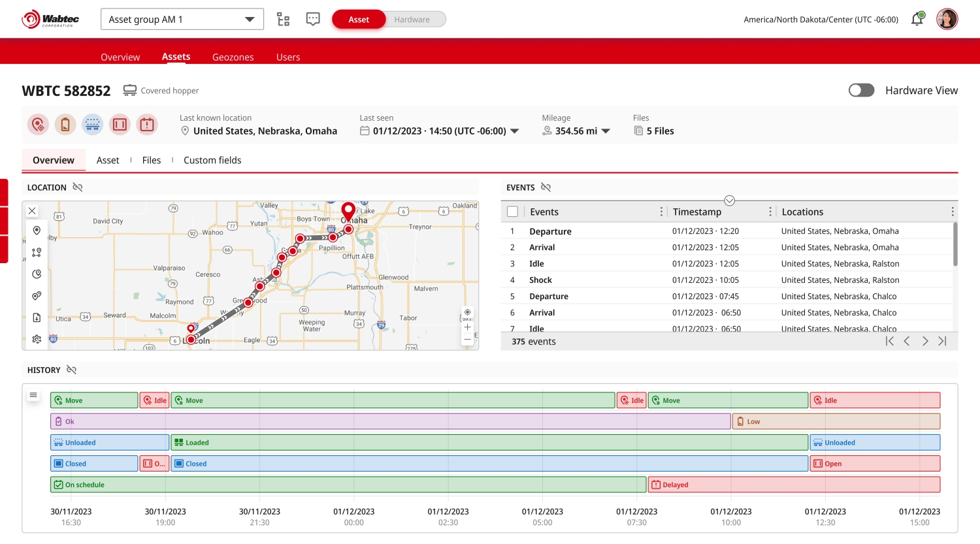
Task: Click the hierarchy view icon in the header
Action: point(283,19)
